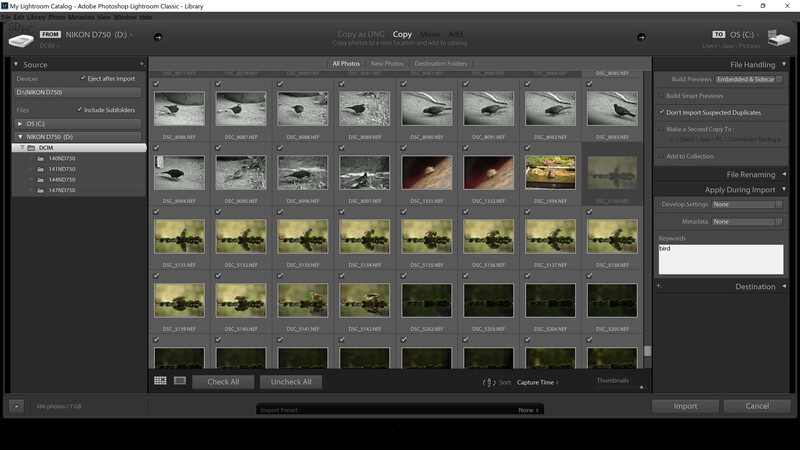This screenshot has width=800, height=450.
Task: Click Uncheck All button
Action: [x=291, y=382]
